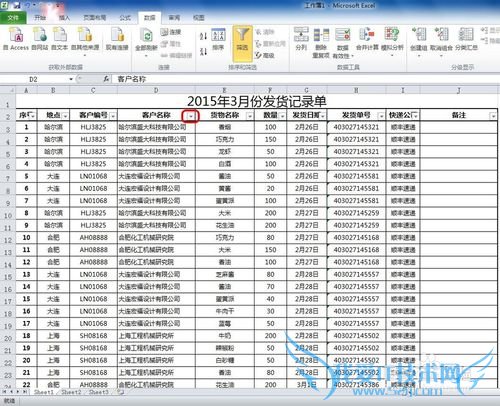
Task: Open the 排序 (Sort) dialog
Action: [218, 40]
